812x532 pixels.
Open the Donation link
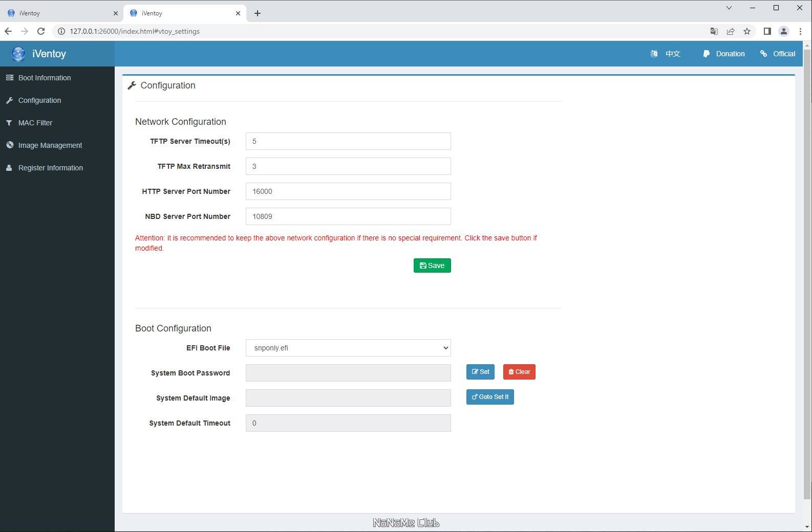730,54
